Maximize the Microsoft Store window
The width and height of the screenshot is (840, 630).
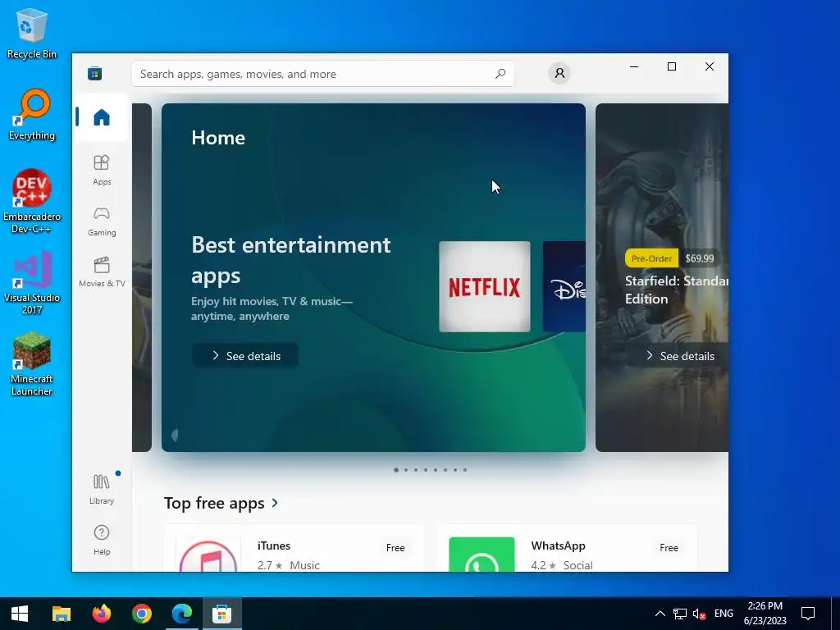(x=672, y=66)
